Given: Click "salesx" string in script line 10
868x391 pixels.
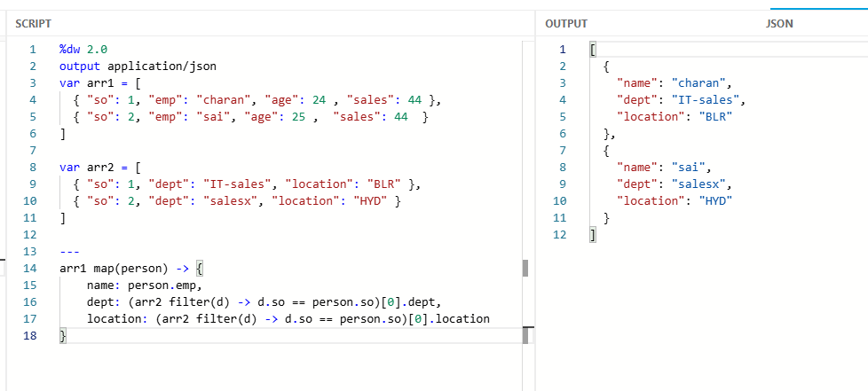Looking at the screenshot, I should pyautogui.click(x=228, y=200).
